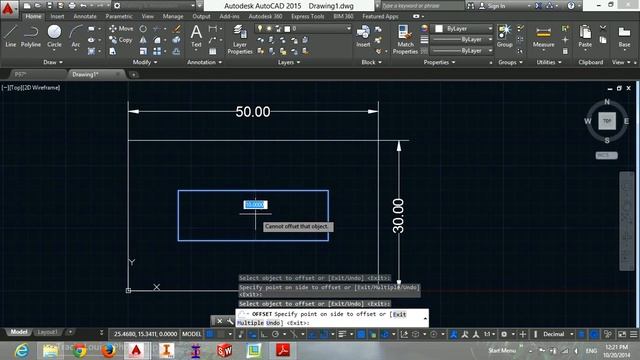Image resolution: width=640 pixels, height=360 pixels.
Task: Switch to the Manage tab
Action: (x=173, y=16)
